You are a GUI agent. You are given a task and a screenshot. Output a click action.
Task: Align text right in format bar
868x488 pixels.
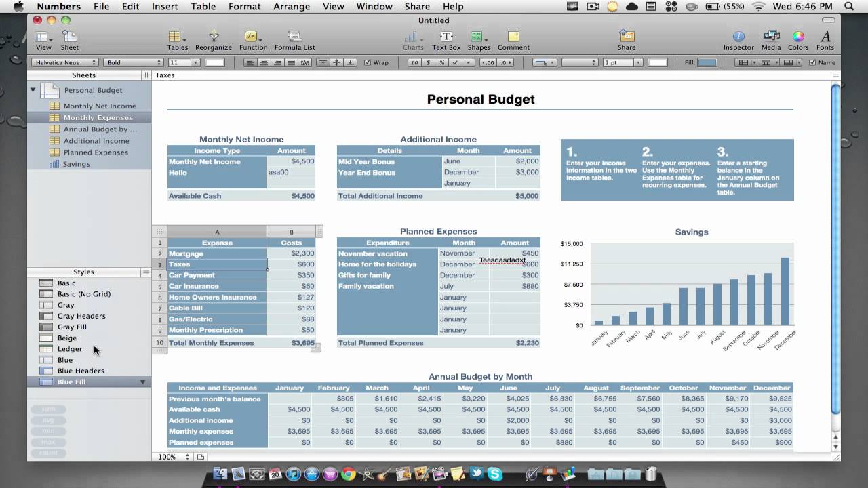point(277,62)
